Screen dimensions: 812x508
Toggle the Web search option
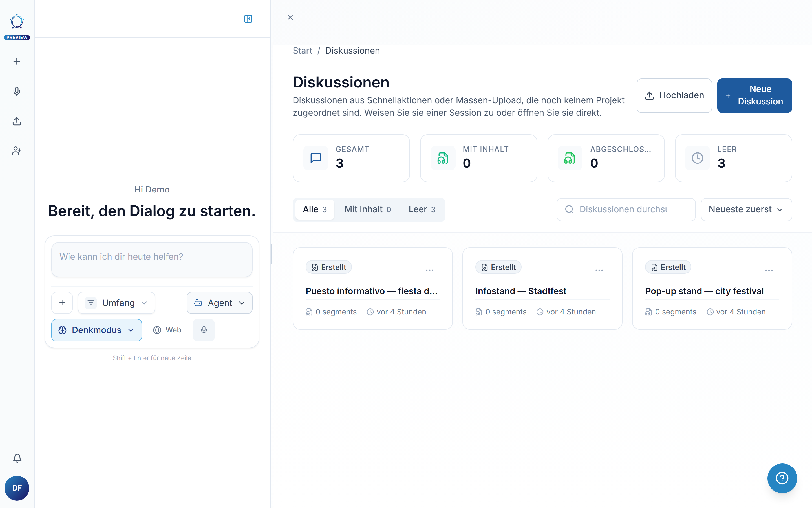tap(167, 330)
